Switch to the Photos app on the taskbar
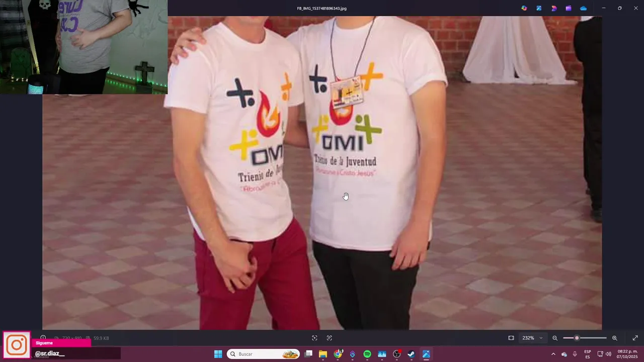The height and width of the screenshot is (362, 644). pyautogui.click(x=426, y=354)
